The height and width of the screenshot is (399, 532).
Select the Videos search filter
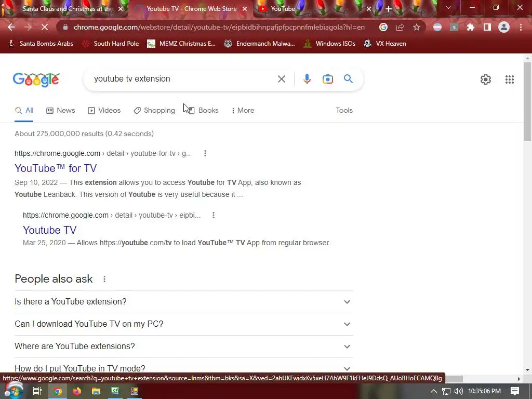click(104, 110)
